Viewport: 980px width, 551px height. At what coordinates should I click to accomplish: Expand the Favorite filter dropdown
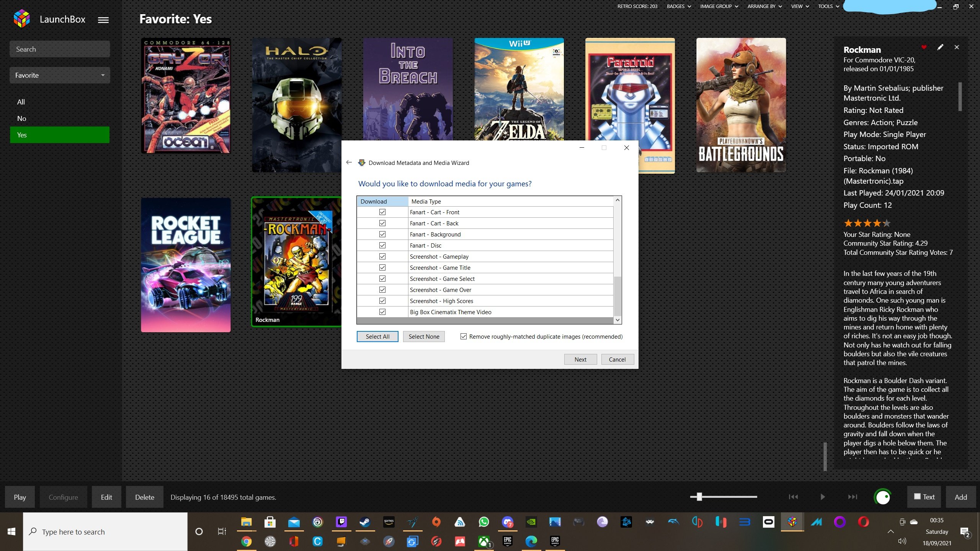(x=60, y=75)
